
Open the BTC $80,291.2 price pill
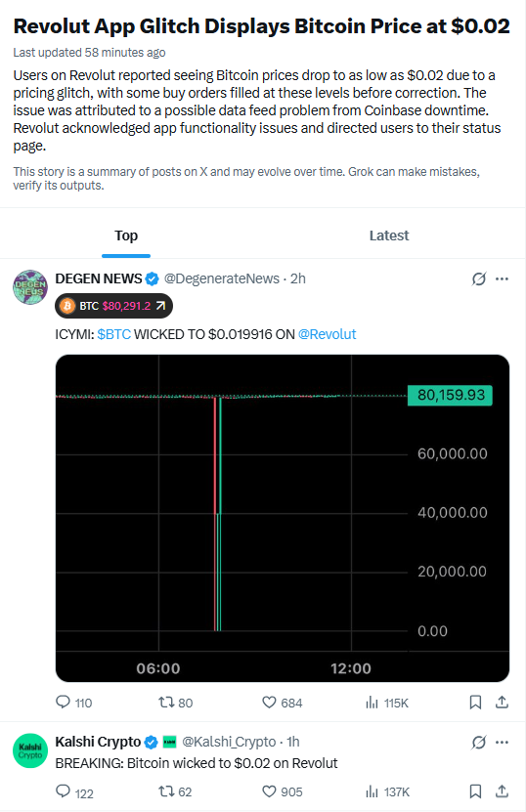[x=113, y=306]
